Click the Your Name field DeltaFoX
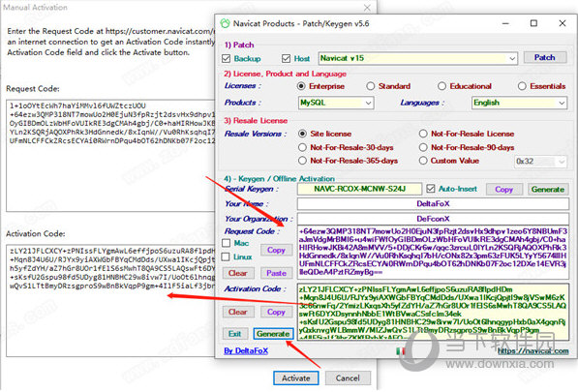The width and height of the screenshot is (578, 392). (433, 203)
